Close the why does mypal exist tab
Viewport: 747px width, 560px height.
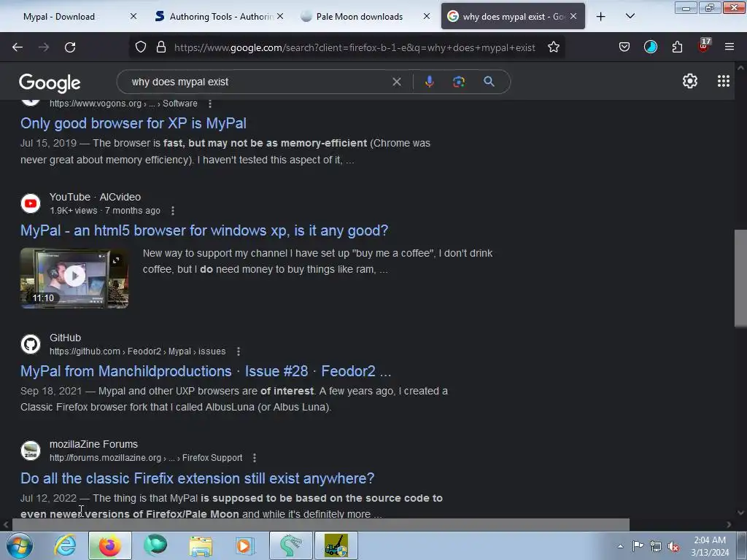[573, 17]
